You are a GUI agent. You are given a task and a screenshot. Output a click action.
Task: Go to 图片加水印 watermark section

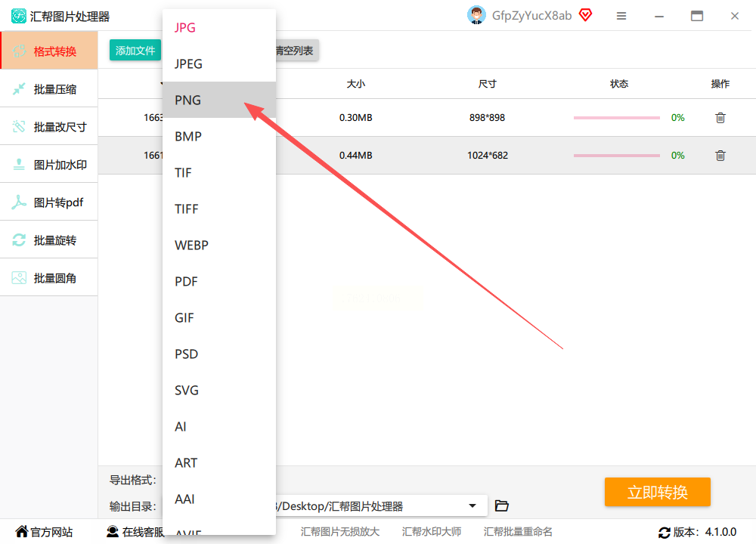[49, 164]
